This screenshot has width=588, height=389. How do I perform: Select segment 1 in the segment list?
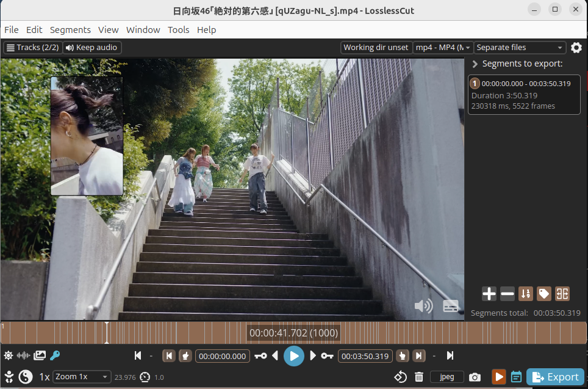click(524, 95)
